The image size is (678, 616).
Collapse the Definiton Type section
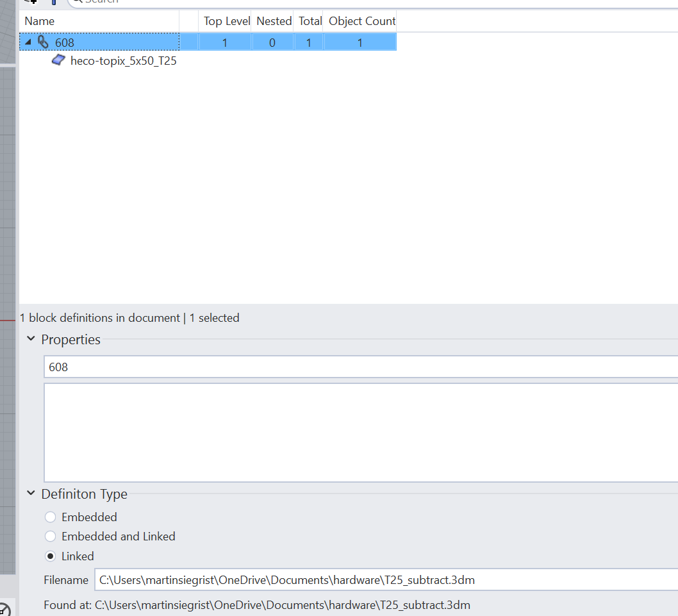30,494
